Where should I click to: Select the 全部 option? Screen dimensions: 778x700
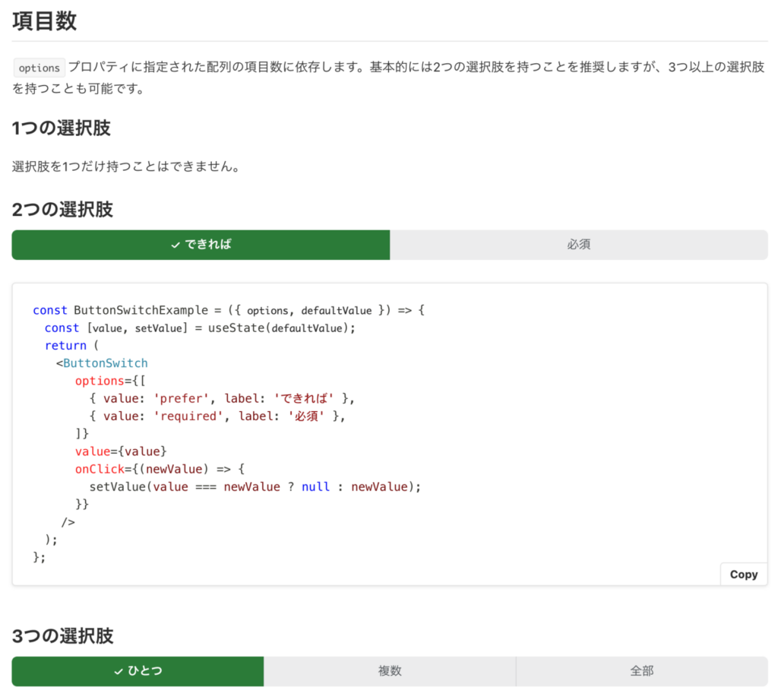click(x=643, y=671)
